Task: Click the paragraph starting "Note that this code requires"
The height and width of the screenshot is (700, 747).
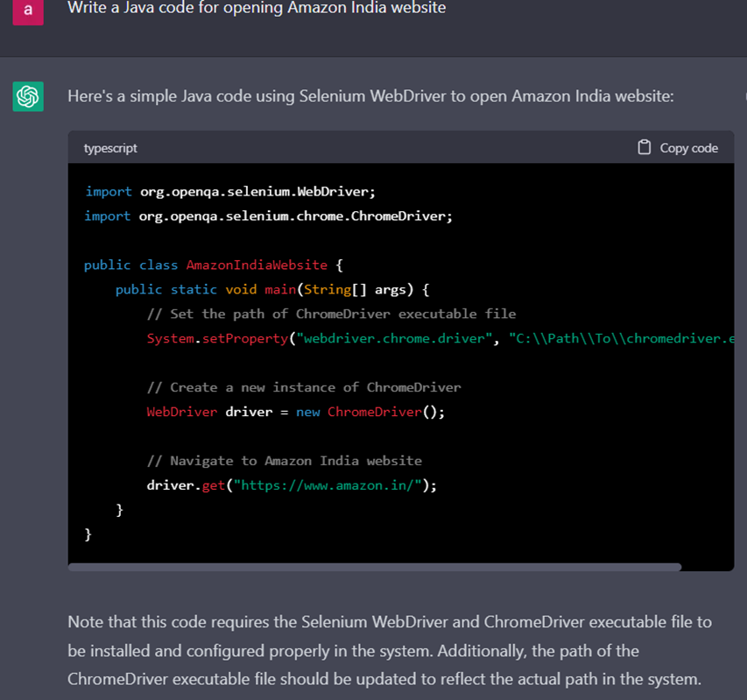Action: click(390, 650)
